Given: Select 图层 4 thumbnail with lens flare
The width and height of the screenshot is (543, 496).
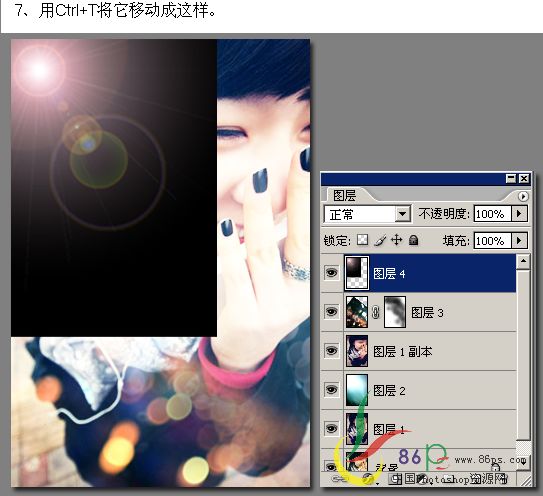Looking at the screenshot, I should click(x=357, y=273).
